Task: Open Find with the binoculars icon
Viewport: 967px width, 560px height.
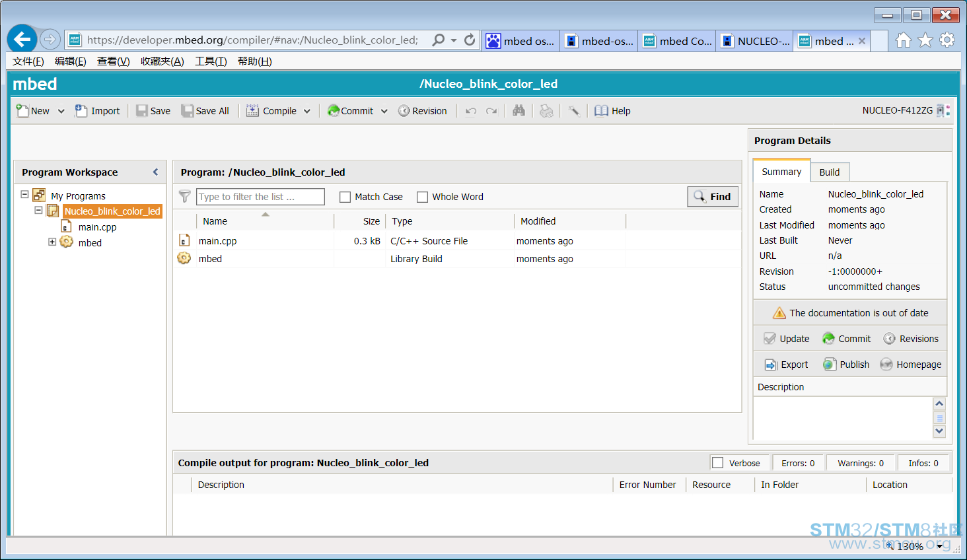Action: coord(519,111)
